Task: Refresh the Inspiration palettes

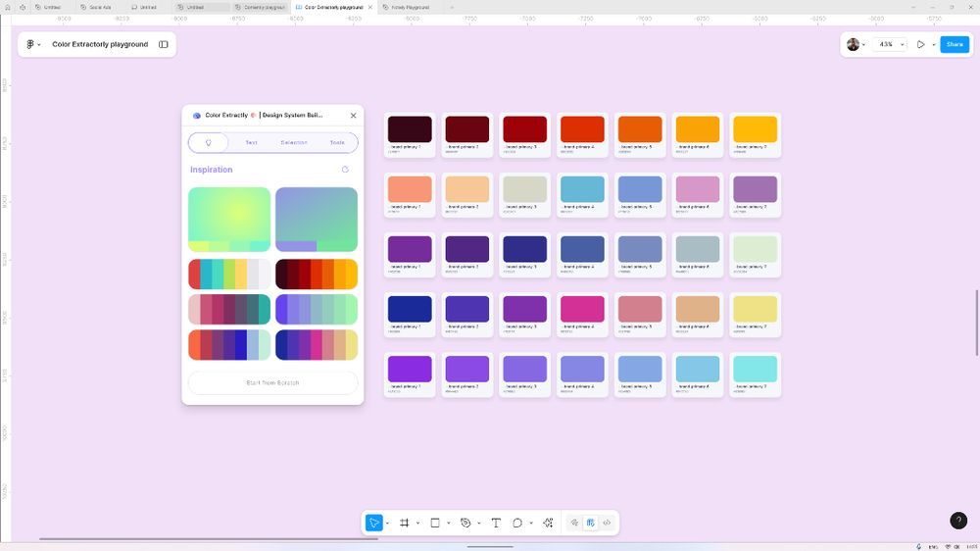Action: pos(345,170)
